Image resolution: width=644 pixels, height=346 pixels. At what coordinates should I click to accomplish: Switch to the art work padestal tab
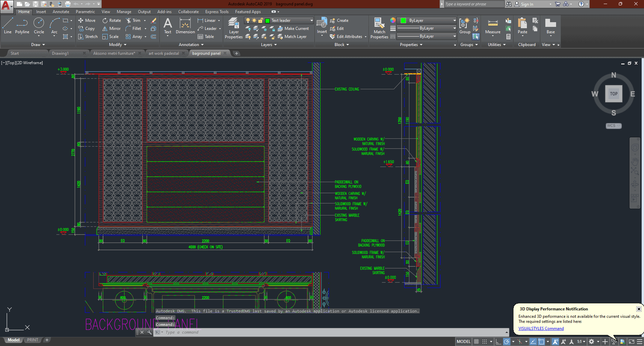point(164,53)
